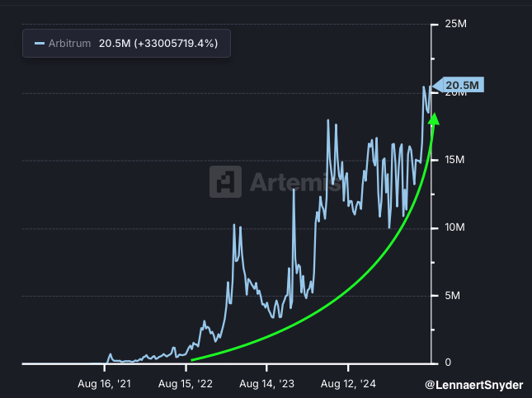Click the 25M y-axis label
The height and width of the screenshot is (398, 532).
(x=455, y=24)
